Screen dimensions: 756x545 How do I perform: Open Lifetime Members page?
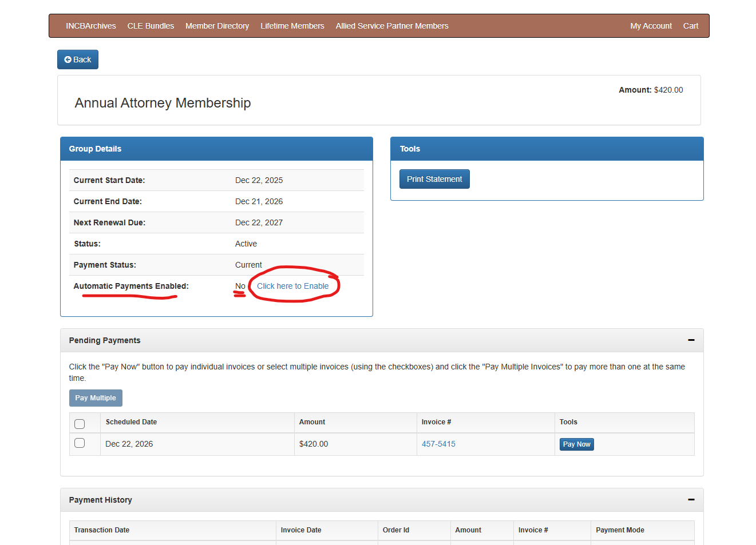pyautogui.click(x=292, y=26)
